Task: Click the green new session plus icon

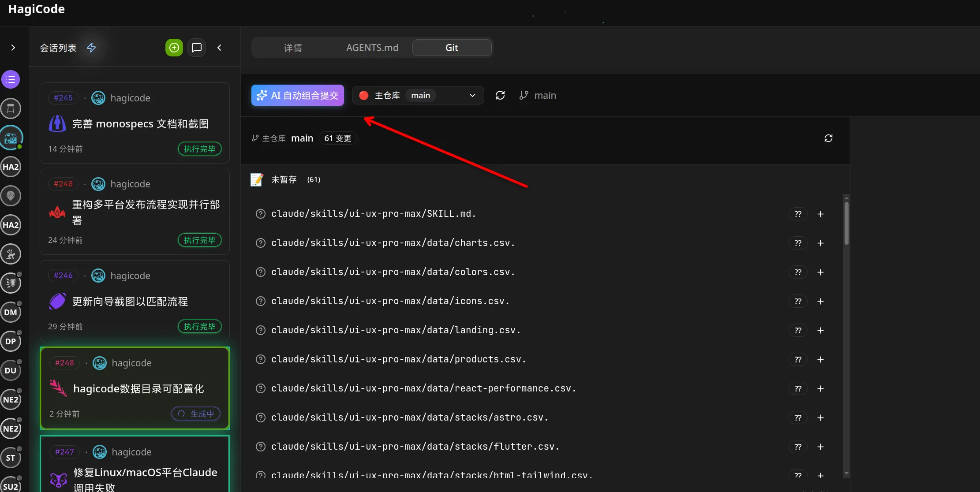Action: [x=174, y=48]
